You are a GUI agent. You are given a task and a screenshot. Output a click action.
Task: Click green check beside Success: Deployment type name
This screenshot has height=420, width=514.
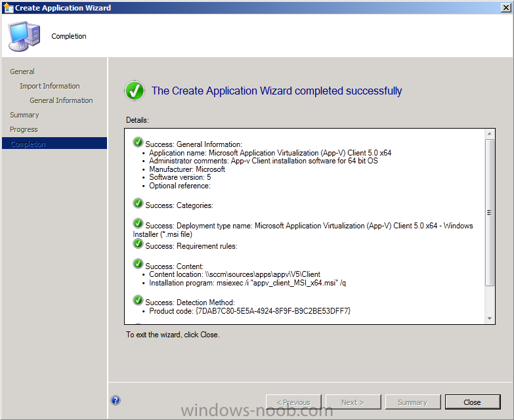click(138, 223)
